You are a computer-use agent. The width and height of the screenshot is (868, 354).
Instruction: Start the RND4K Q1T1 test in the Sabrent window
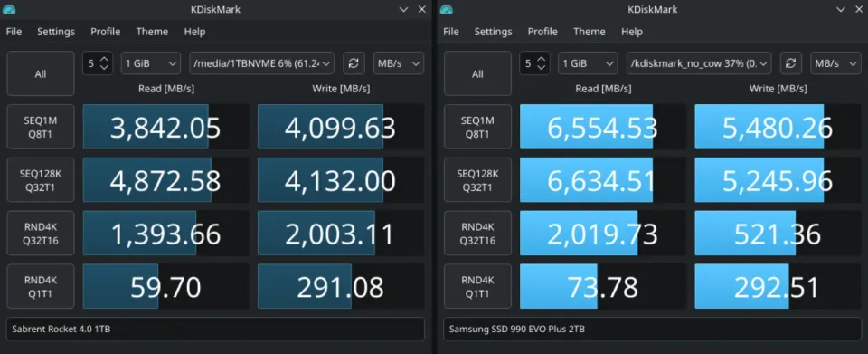point(41,286)
